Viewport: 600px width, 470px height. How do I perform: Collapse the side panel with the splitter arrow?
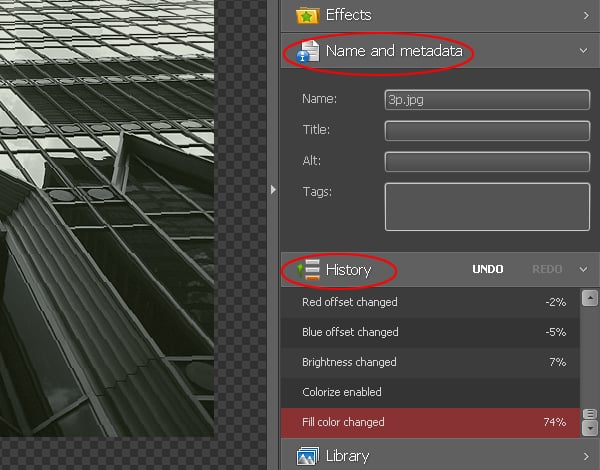coord(274,189)
